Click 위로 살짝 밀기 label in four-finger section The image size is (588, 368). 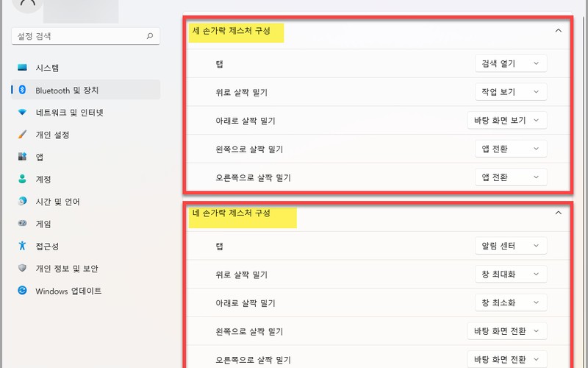[242, 275]
